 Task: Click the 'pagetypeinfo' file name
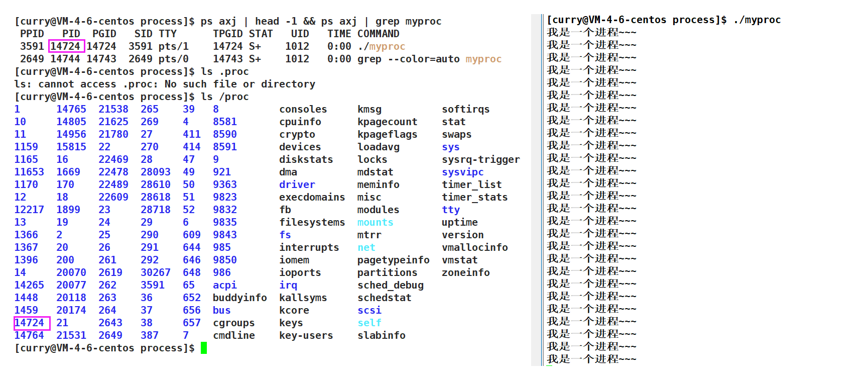tap(394, 260)
